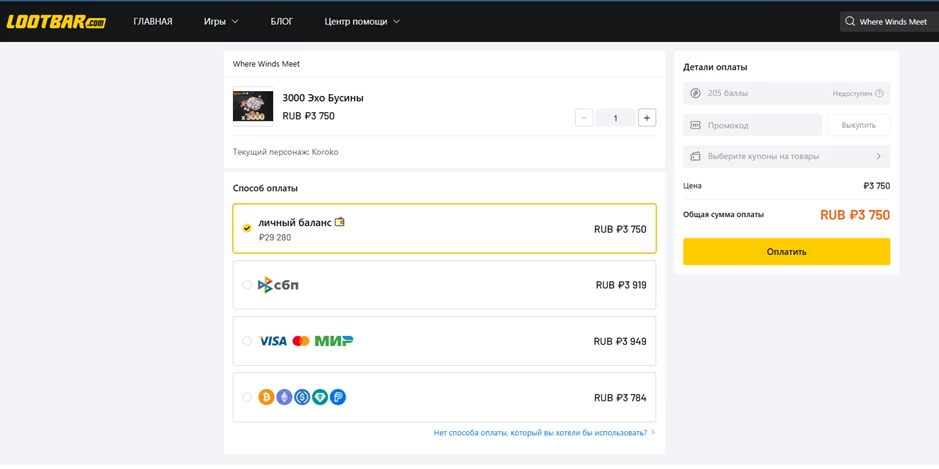This screenshot has height=469, width=939.
Task: Click the promo code ticket icon
Action: 695,125
